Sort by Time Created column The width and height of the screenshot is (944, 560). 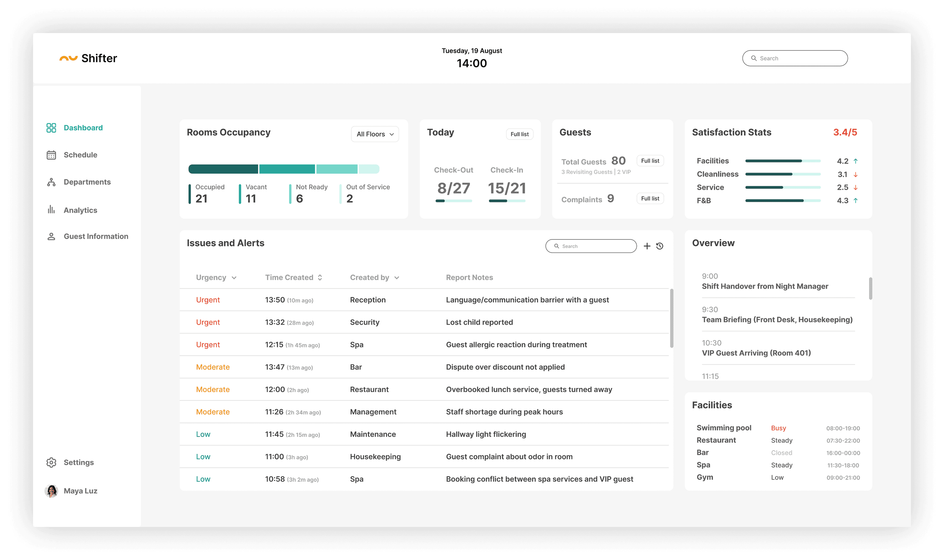[320, 278]
